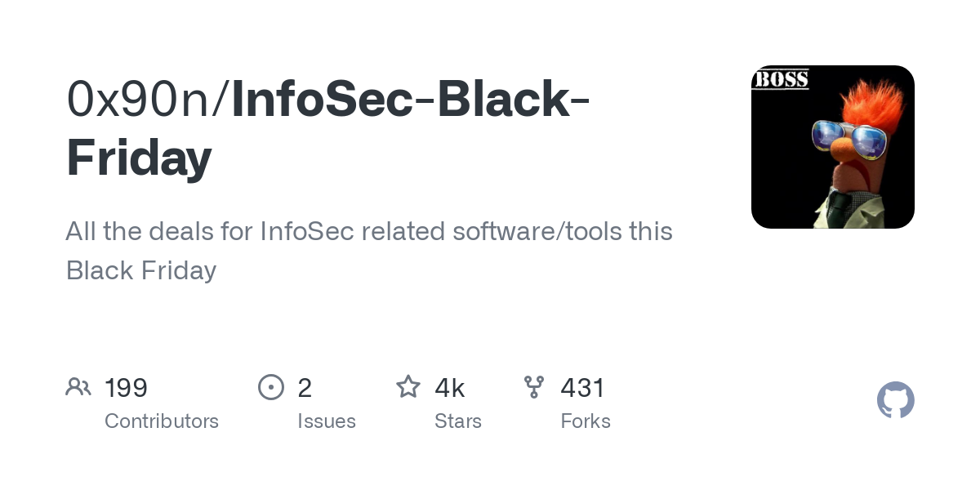Click the issues count of 2
The image size is (980, 490).
click(305, 388)
